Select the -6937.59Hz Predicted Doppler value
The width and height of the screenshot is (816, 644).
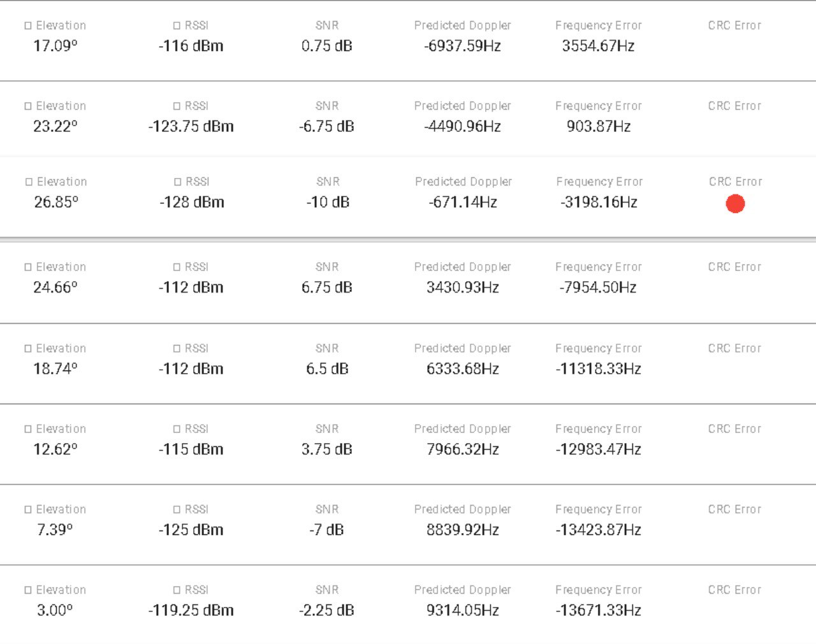462,46
